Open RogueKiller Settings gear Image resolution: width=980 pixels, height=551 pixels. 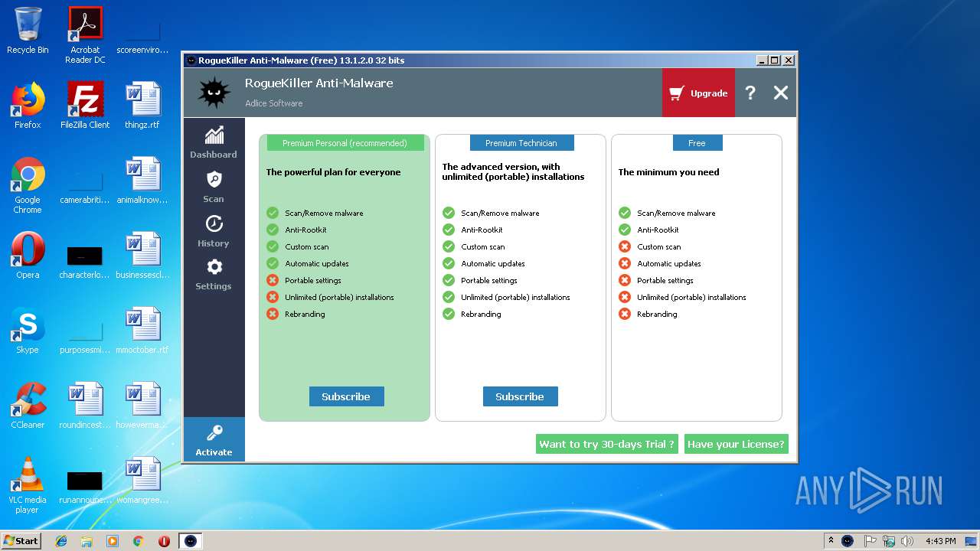(214, 275)
